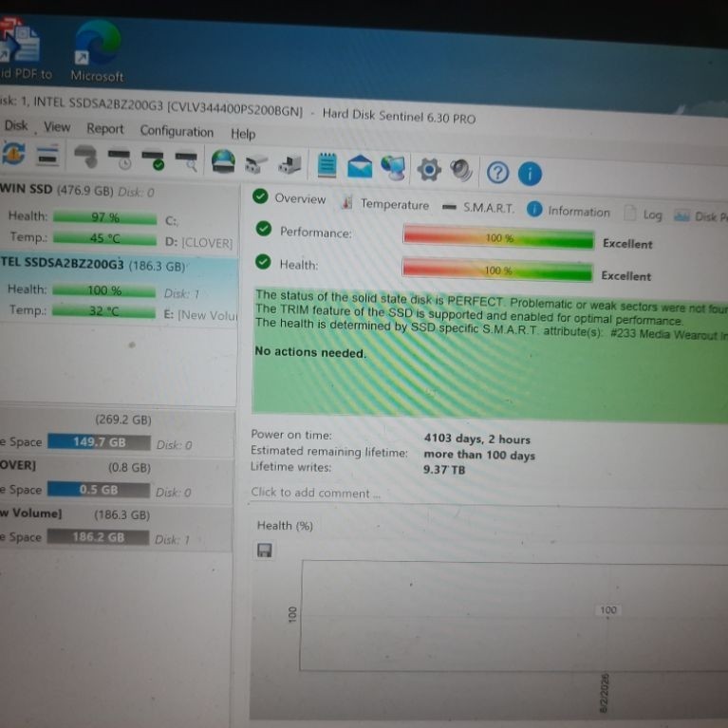Click the 100 data point label in health graph
Image resolution: width=728 pixels, height=728 pixels.
tap(607, 609)
